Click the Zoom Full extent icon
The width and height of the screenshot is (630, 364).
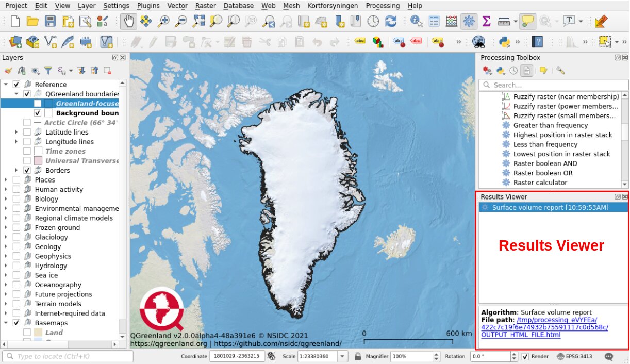(x=198, y=21)
